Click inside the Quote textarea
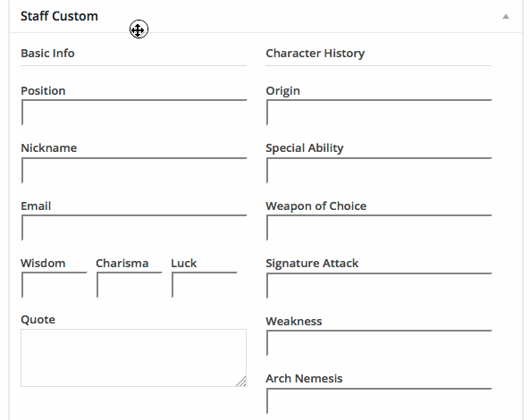 (x=133, y=357)
